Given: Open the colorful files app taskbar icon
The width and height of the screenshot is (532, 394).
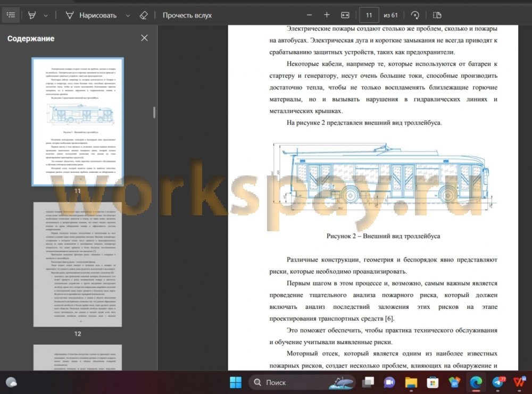Looking at the screenshot, I should (454, 382).
